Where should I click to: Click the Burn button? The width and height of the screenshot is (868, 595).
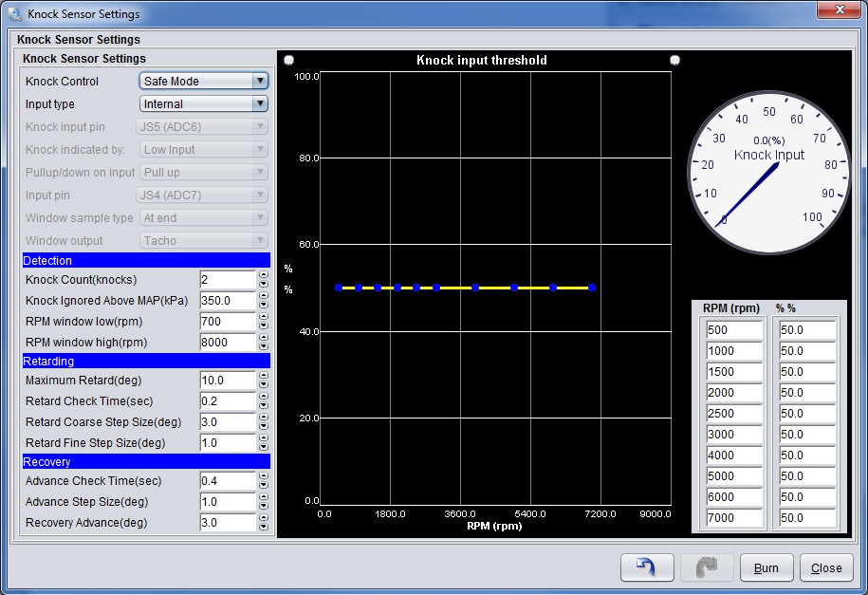point(766,567)
